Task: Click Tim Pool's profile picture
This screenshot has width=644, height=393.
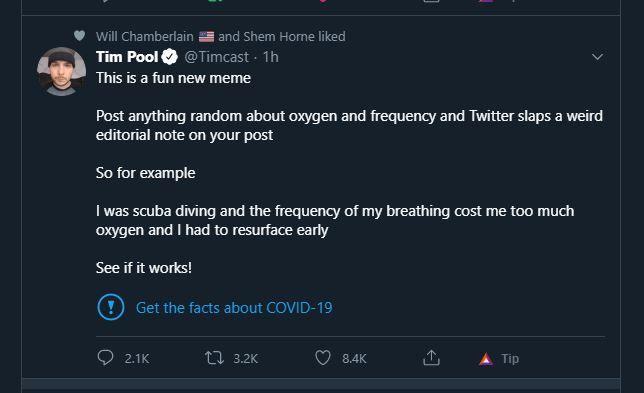Action: (62, 71)
